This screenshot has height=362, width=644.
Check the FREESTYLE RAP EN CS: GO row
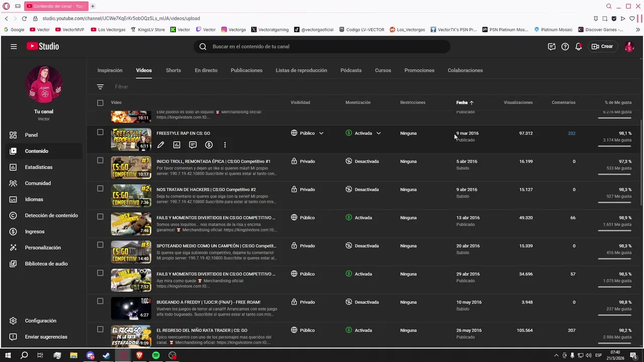[100, 132]
